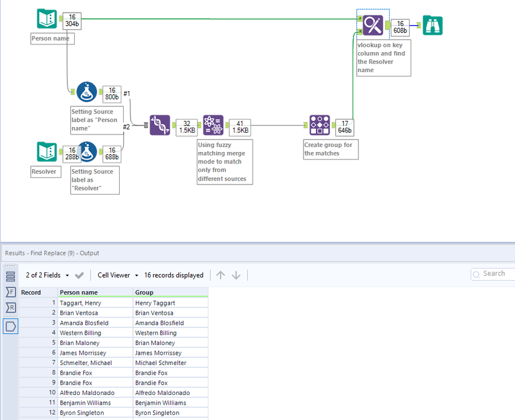Select the Union (DNA) tool
This screenshot has width=515, height=420.
click(x=160, y=125)
